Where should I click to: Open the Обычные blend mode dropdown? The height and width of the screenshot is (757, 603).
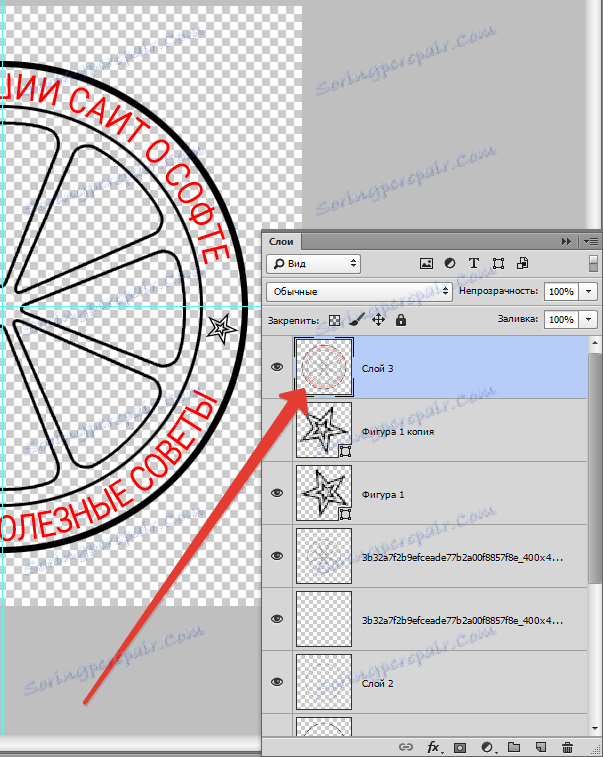click(359, 292)
